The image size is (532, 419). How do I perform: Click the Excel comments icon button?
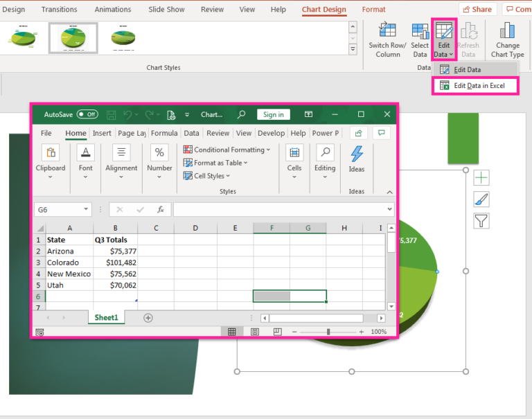(x=382, y=133)
